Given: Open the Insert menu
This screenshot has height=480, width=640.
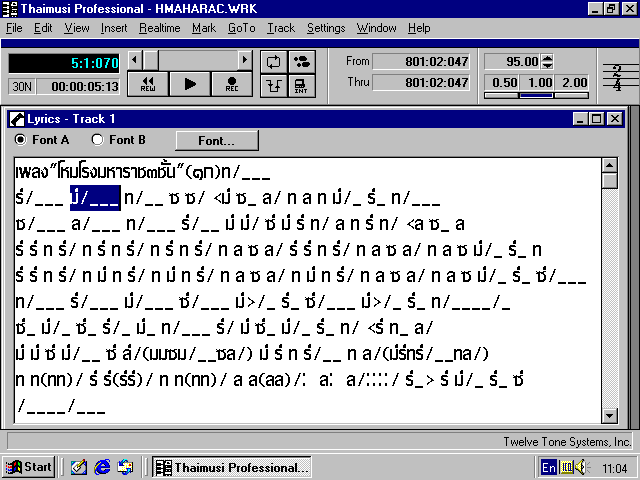Looking at the screenshot, I should click(114, 28).
